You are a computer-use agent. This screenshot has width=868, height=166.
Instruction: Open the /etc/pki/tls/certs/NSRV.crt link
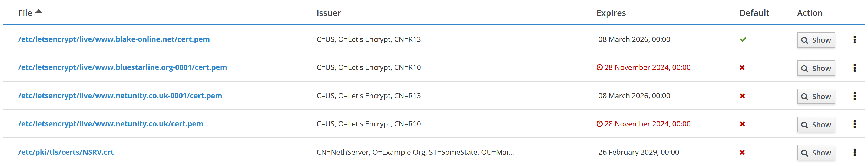point(66,152)
